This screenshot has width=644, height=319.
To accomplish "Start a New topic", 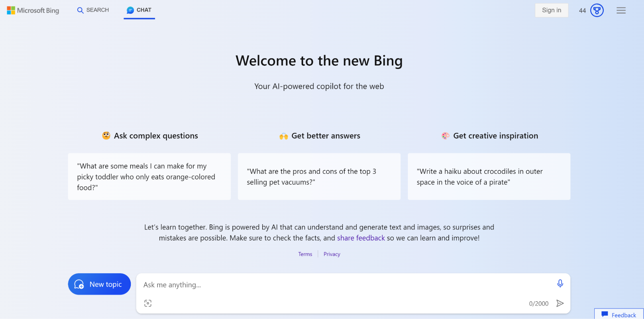I will 99,284.
